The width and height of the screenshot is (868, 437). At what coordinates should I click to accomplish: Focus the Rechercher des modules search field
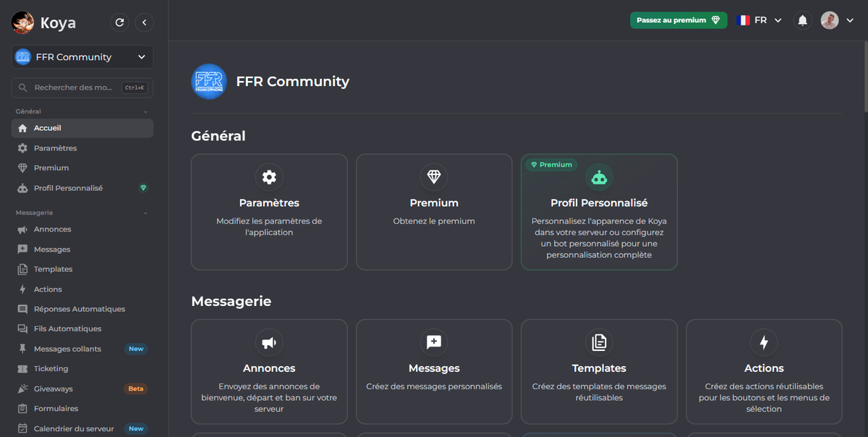82,88
